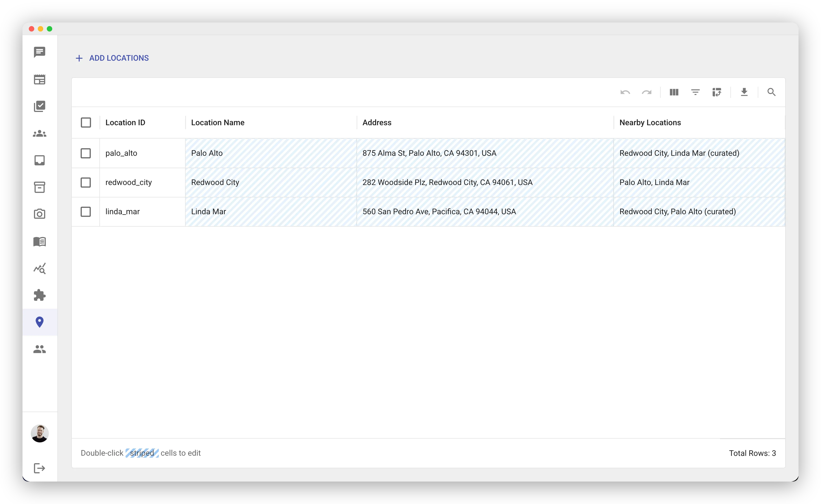Open the table view sidebar icon
Viewport: 821px width, 504px height.
pyautogui.click(x=39, y=79)
